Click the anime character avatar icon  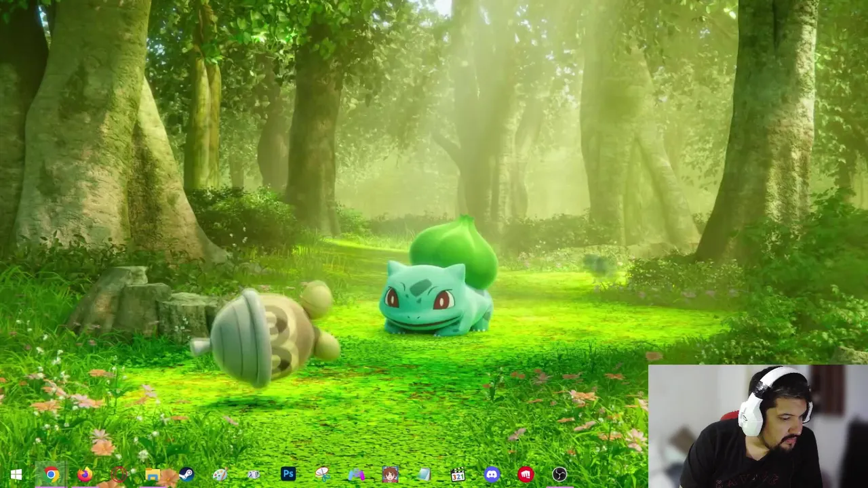pyautogui.click(x=390, y=474)
